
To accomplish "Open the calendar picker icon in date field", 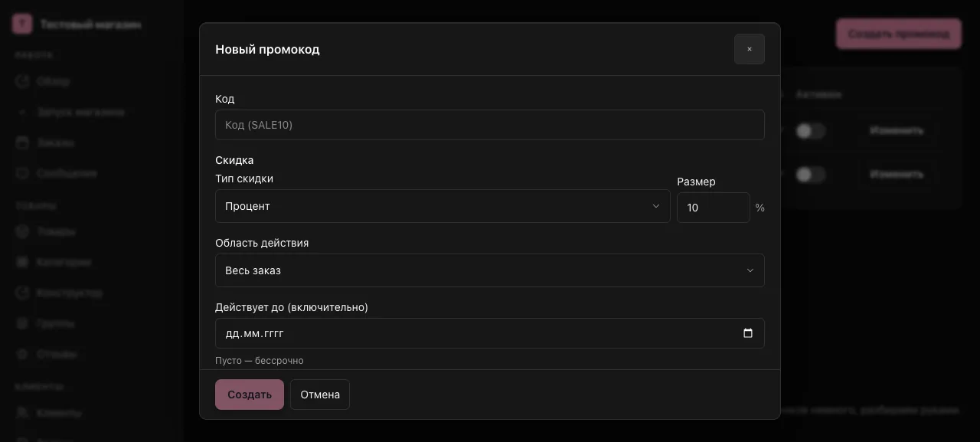I will point(748,333).
